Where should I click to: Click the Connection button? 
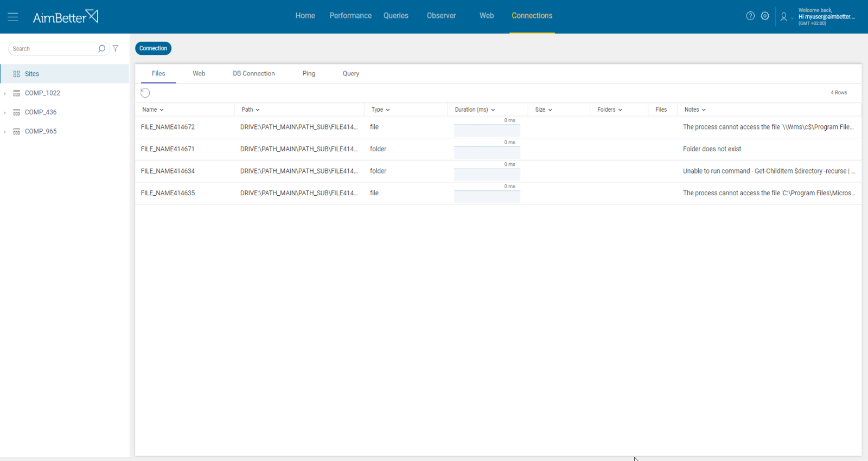coord(153,48)
